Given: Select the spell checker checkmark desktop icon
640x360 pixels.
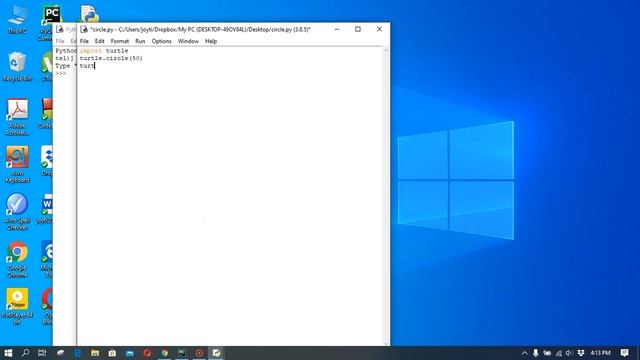Looking at the screenshot, I should 17,211.
